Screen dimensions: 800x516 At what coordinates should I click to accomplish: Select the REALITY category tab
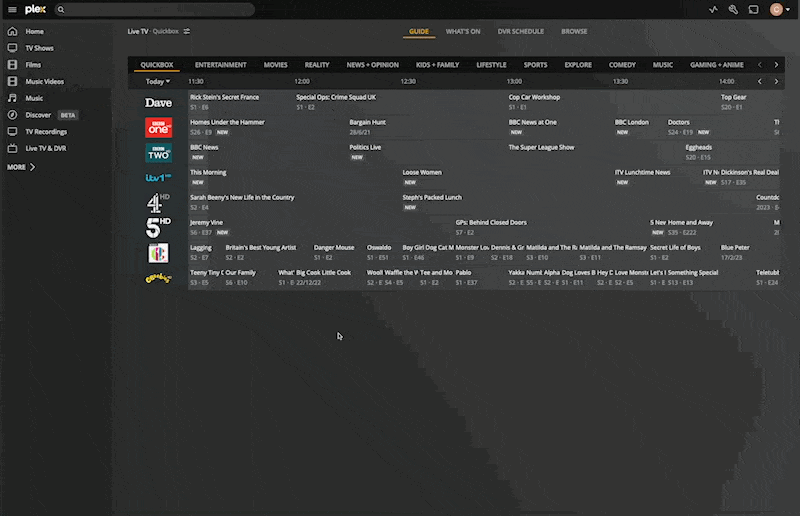click(x=317, y=65)
